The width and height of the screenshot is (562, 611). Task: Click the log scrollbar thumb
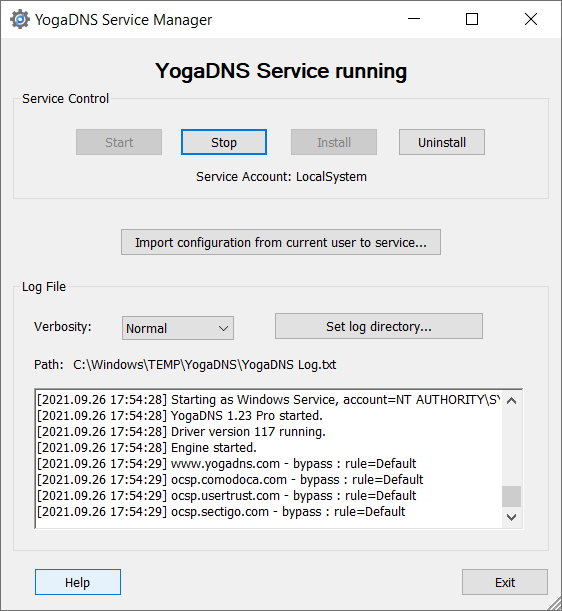(x=511, y=496)
